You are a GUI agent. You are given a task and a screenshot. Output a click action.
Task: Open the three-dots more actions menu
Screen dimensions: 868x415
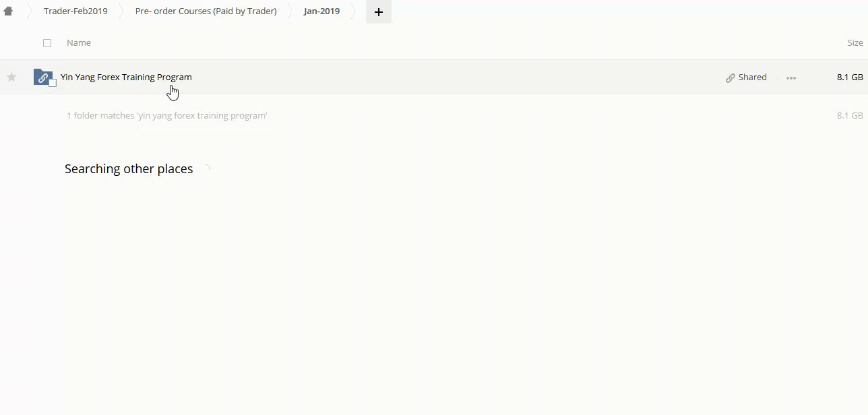791,77
